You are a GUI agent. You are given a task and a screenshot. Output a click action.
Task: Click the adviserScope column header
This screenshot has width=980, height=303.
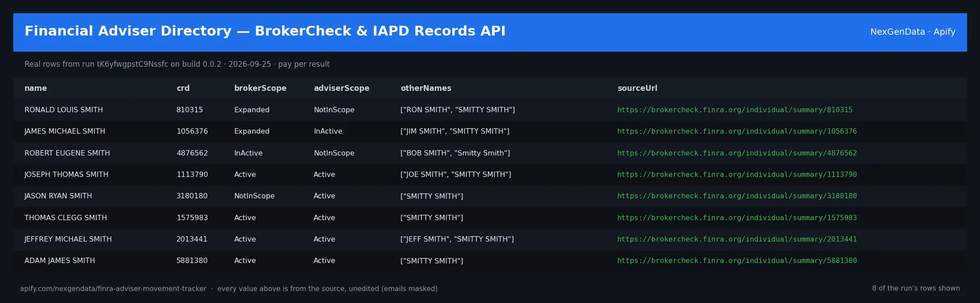tap(341, 88)
